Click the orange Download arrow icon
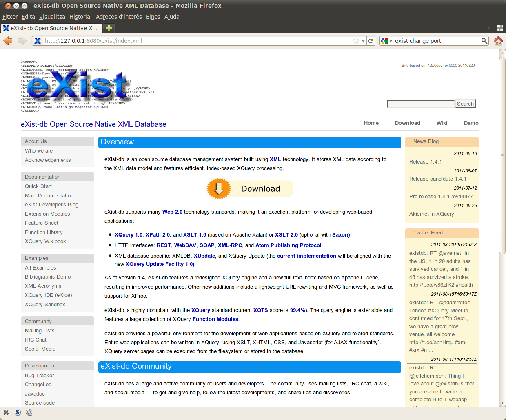The height and width of the screenshot is (420, 506). [x=219, y=188]
